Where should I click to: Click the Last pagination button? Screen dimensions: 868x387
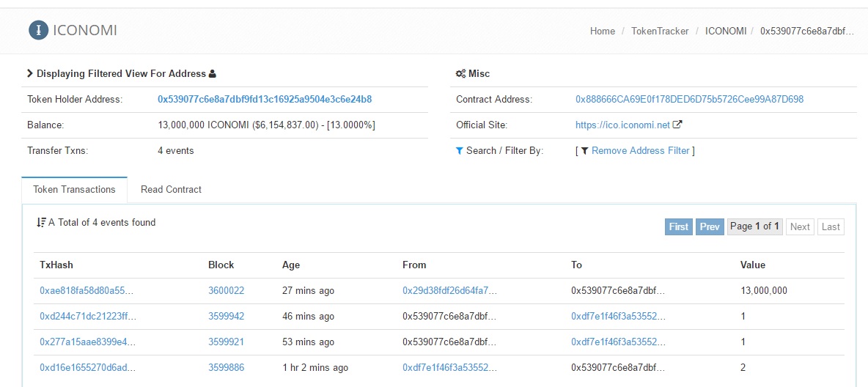coord(831,226)
